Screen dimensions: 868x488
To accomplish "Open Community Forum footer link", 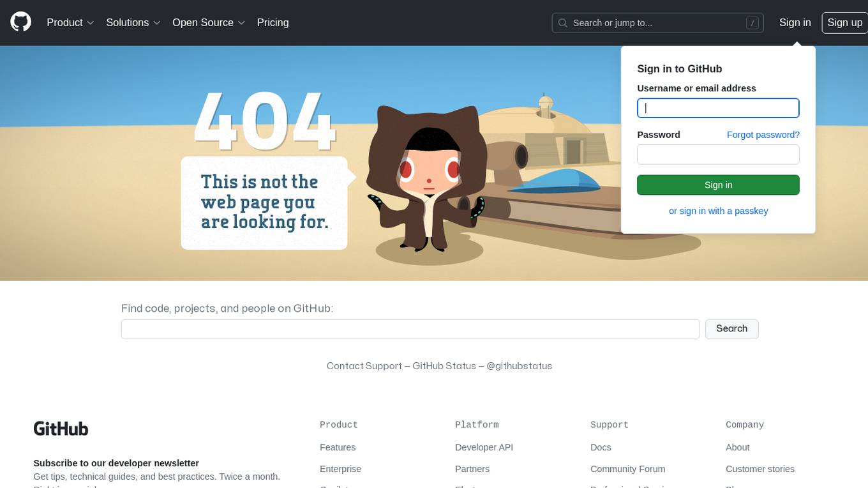I will coord(627,469).
